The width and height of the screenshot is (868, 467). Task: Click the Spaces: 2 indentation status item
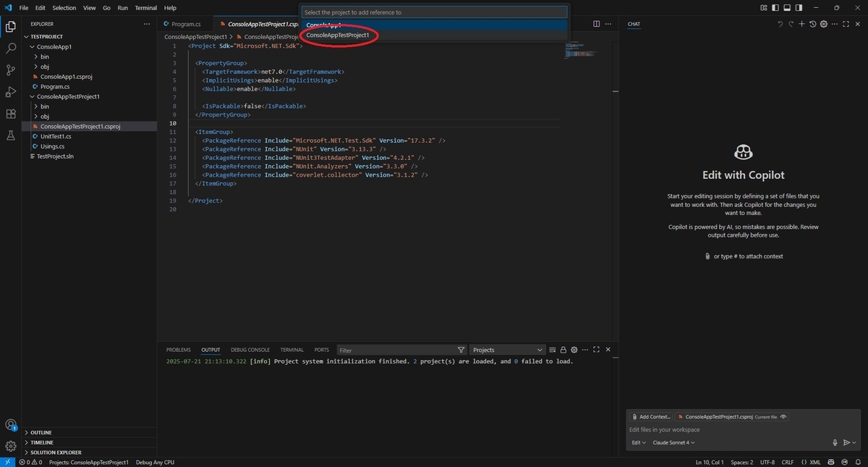click(x=742, y=462)
